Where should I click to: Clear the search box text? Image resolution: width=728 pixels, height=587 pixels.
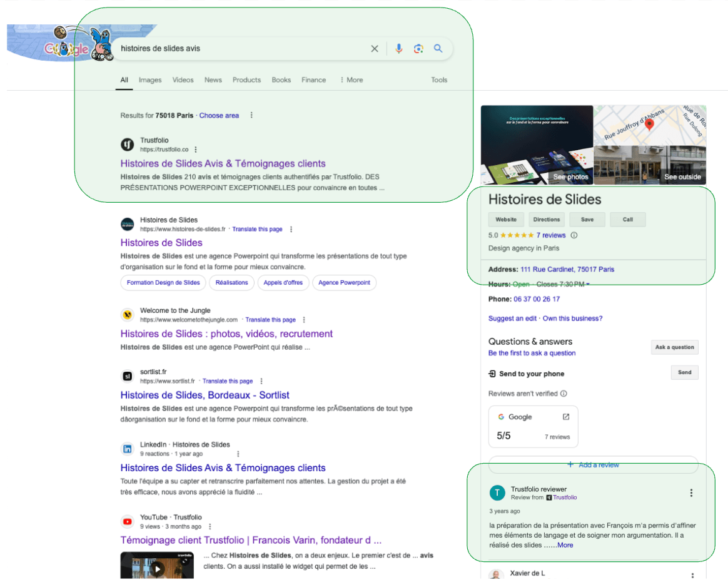(374, 48)
